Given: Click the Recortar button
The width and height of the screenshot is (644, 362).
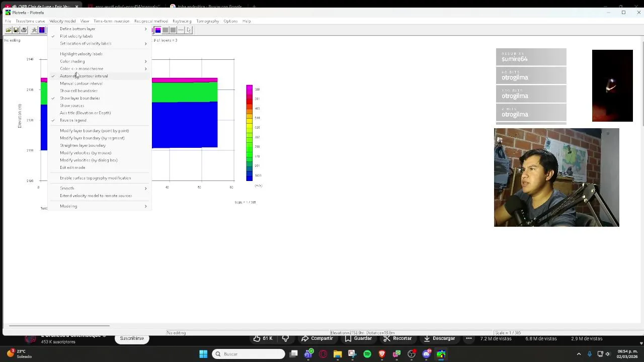Looking at the screenshot, I should [x=398, y=338].
